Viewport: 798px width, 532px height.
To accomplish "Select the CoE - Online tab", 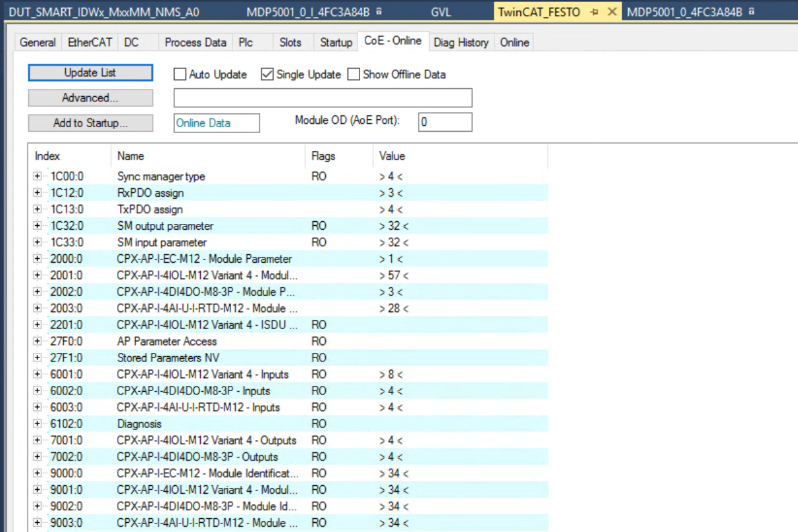I will pos(393,41).
